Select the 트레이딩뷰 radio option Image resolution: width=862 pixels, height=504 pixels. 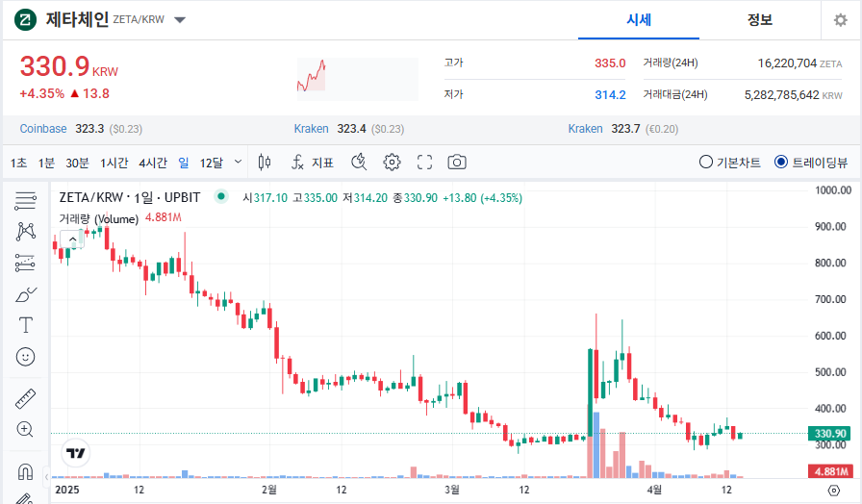(x=810, y=163)
